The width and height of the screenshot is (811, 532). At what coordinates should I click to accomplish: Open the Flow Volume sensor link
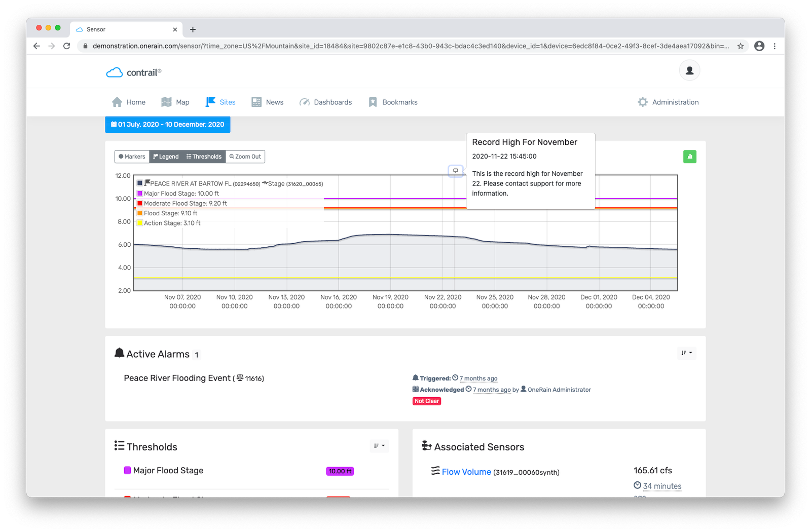pos(466,472)
